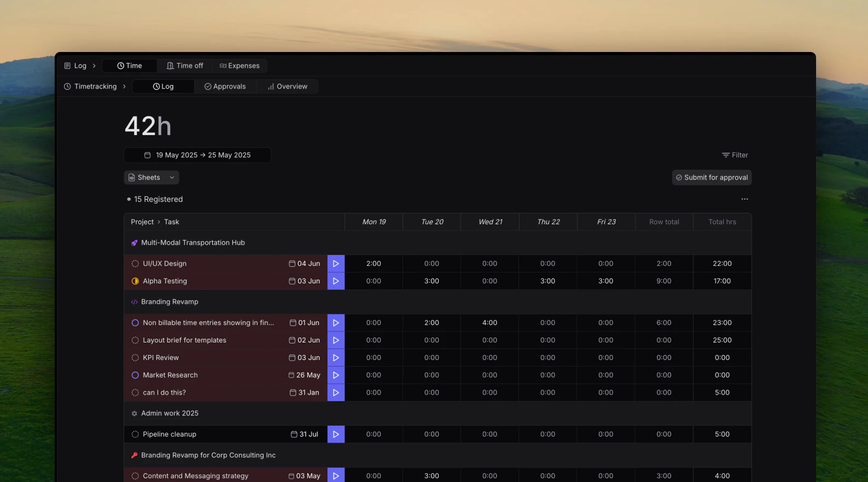Screen dimensions: 868x482
Task: Select the Log sub-tab under Timetracking
Action: (164, 86)
